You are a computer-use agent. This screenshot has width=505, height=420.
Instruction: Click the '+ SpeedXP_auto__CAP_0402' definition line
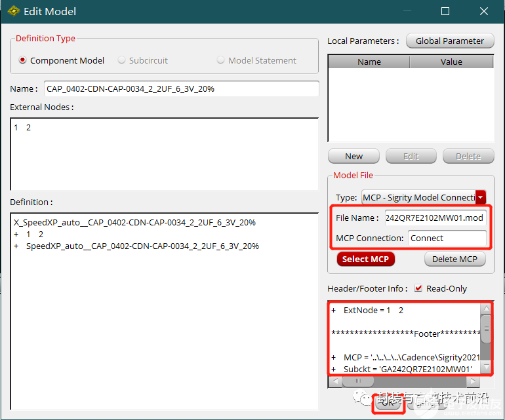[x=136, y=246]
